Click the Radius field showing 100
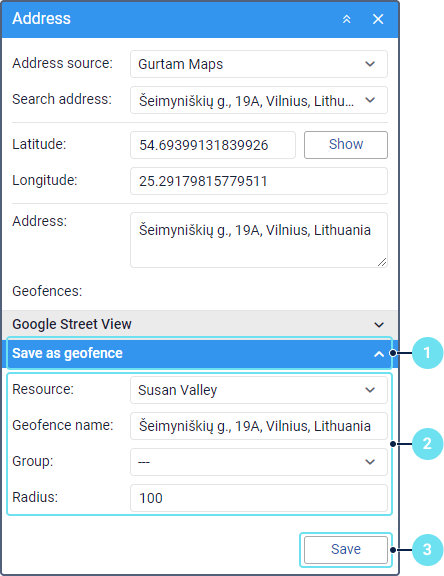 (x=259, y=498)
